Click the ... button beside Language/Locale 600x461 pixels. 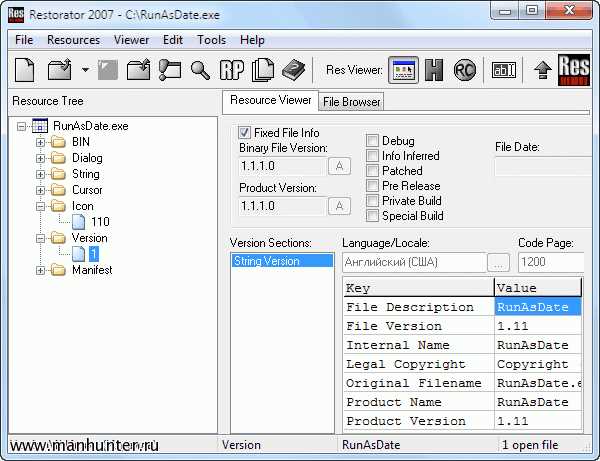(498, 262)
